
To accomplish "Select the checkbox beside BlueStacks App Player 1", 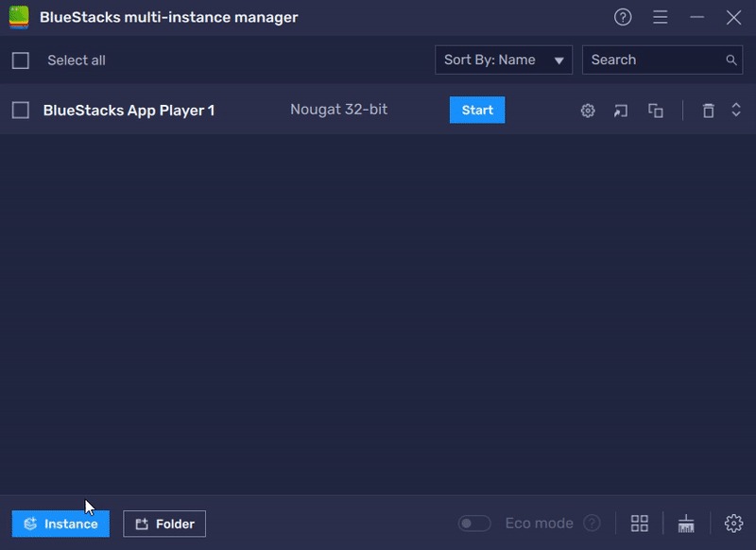I will [x=21, y=109].
